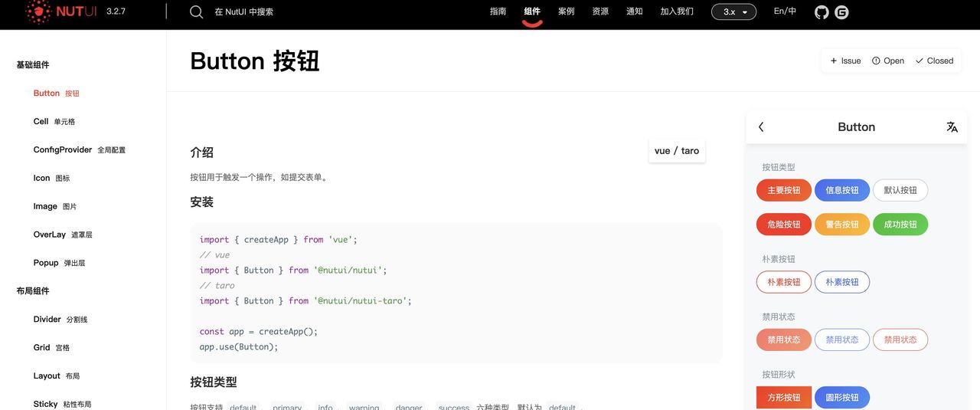
Task: Click the red 危险按钮 demo button
Action: point(784,225)
